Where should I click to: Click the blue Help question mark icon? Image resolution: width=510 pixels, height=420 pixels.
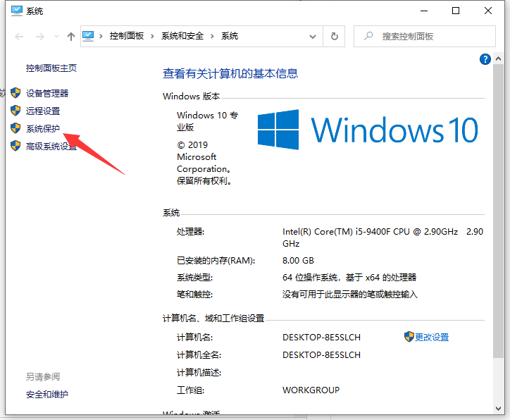point(485,60)
